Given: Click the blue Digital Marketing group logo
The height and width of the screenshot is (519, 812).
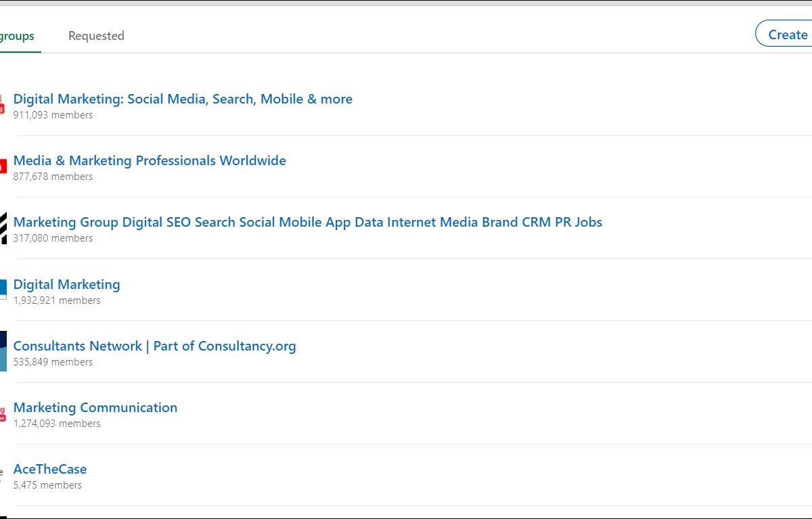Looking at the screenshot, I should click(3, 290).
